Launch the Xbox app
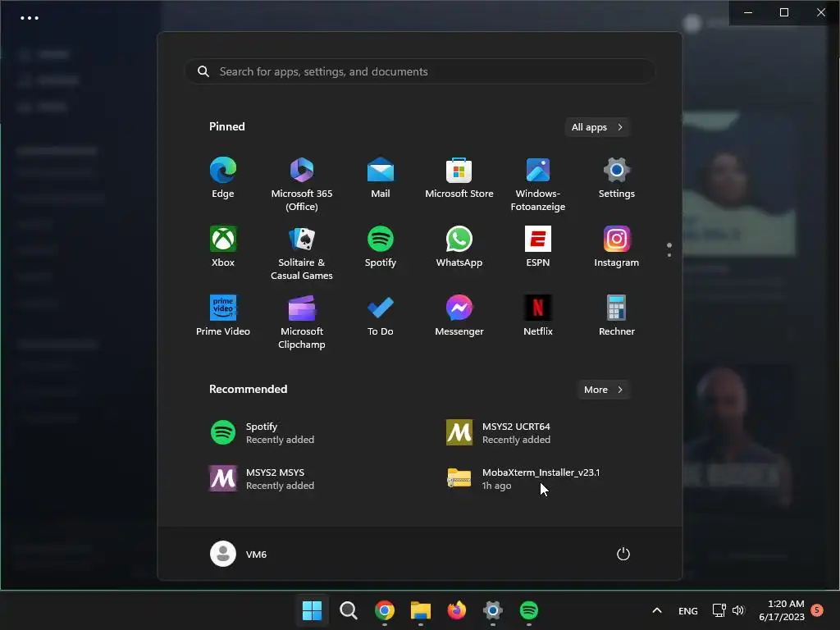 click(223, 247)
